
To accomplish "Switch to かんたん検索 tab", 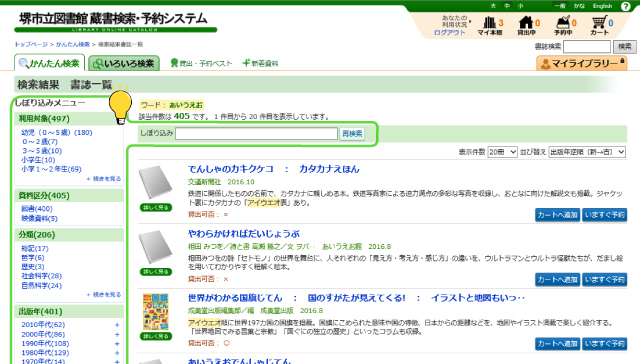I will (x=49, y=63).
